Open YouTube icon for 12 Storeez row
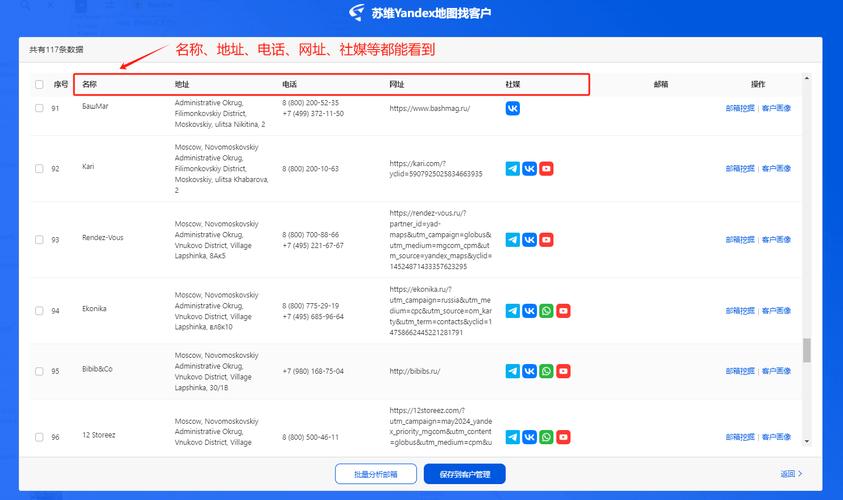 click(x=563, y=437)
